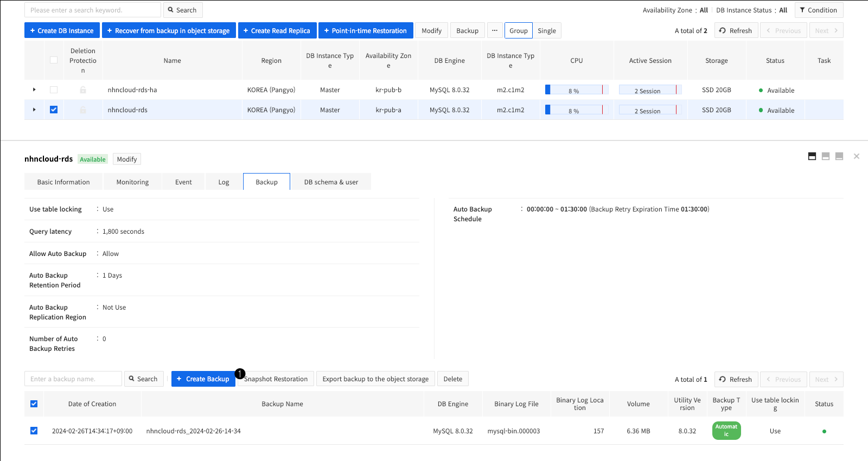Click the Automatic backup type badge
The image size is (868, 461).
726,431
